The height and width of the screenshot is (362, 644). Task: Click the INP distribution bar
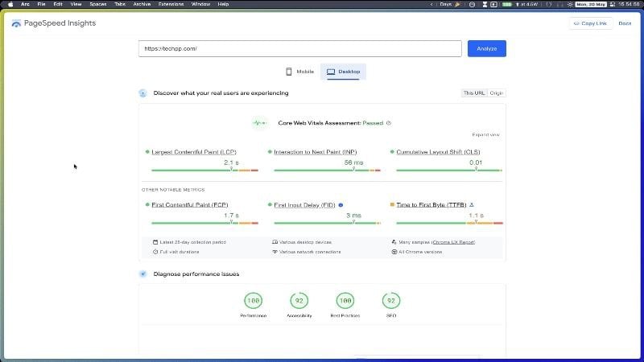[x=327, y=170]
